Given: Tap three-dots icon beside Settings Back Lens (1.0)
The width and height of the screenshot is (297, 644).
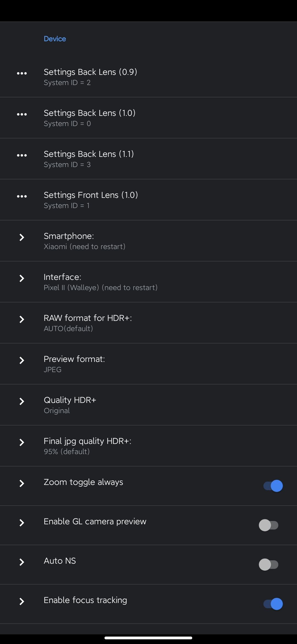Looking at the screenshot, I should [x=22, y=114].
